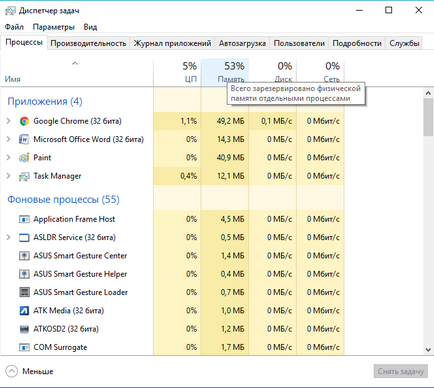Sort by the Диск column header

tap(272, 73)
